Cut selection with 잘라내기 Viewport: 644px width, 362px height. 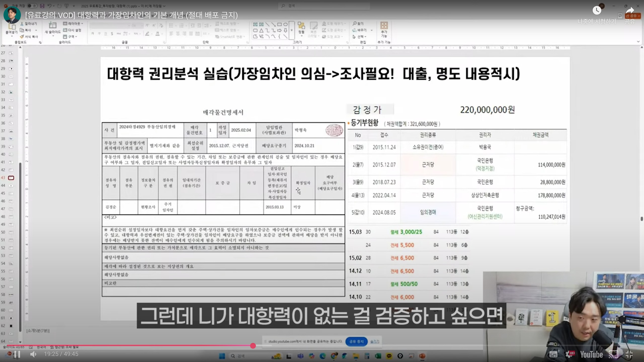(x=29, y=24)
